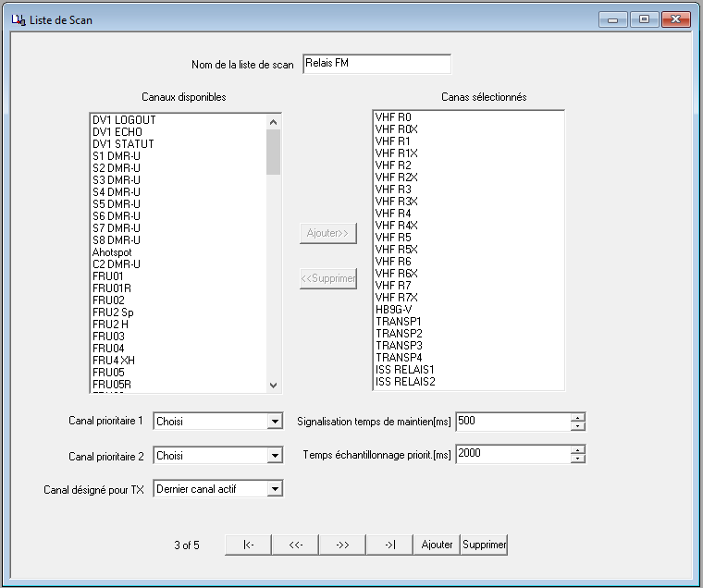
Task: Click the bottom Ajouter button
Action: (x=438, y=545)
